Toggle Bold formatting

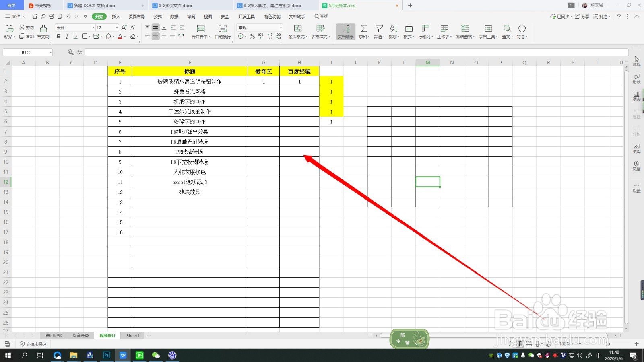tap(59, 37)
